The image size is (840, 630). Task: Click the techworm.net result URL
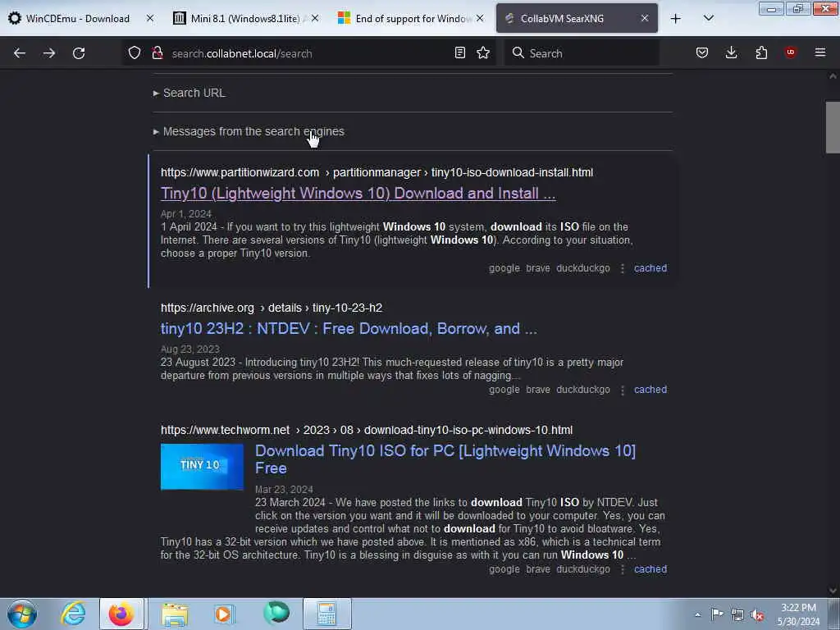(x=367, y=430)
